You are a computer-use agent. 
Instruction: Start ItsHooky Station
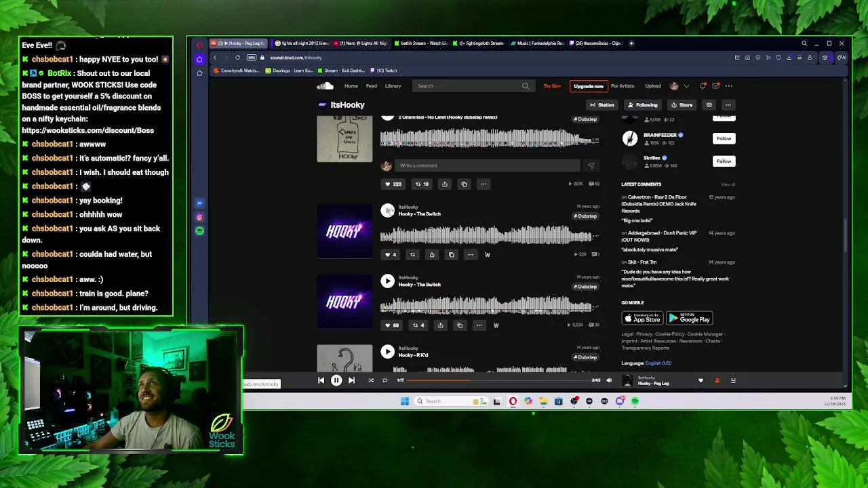[x=602, y=105]
